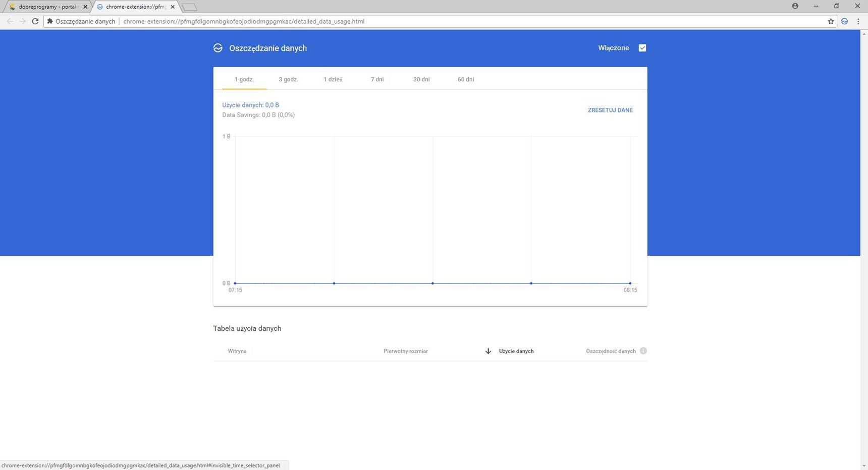Select the 7 dni time range tab
Image resolution: width=868 pixels, height=470 pixels.
click(377, 79)
